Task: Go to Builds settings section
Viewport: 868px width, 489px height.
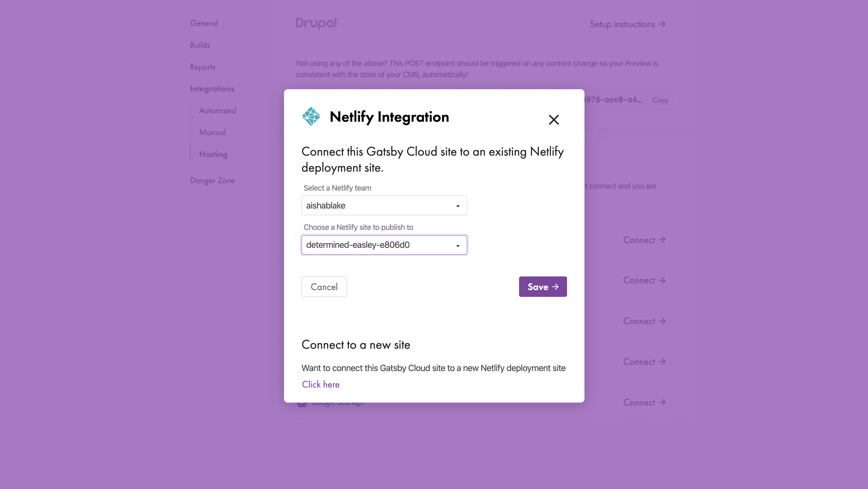Action: pyautogui.click(x=200, y=45)
